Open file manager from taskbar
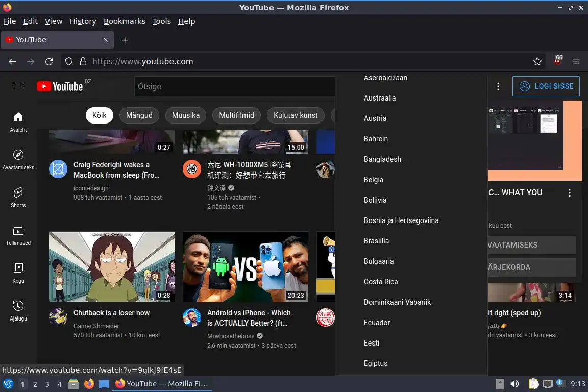This screenshot has width=588, height=392. pyautogui.click(x=73, y=384)
